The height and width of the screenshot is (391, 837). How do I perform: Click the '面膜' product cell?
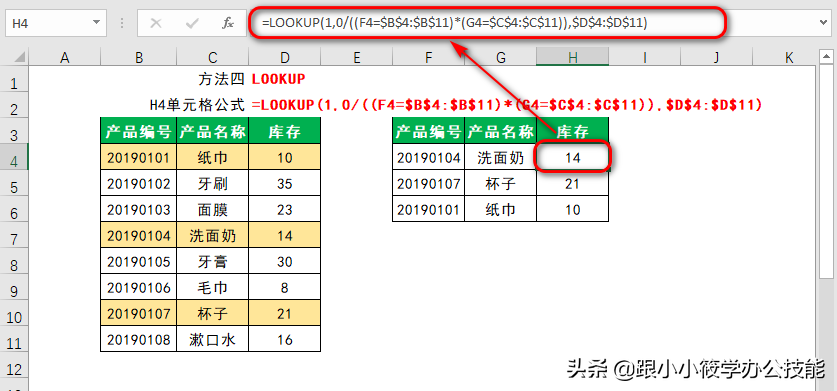(212, 209)
